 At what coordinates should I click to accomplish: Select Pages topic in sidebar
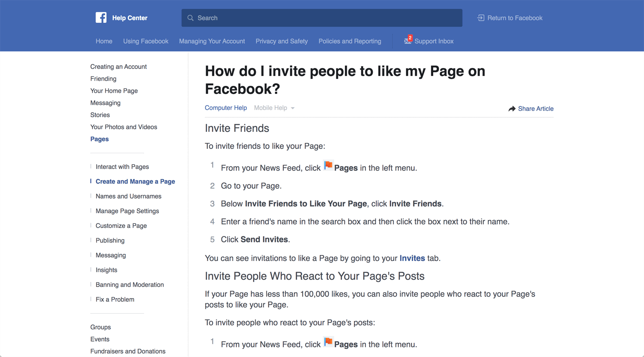click(x=100, y=139)
